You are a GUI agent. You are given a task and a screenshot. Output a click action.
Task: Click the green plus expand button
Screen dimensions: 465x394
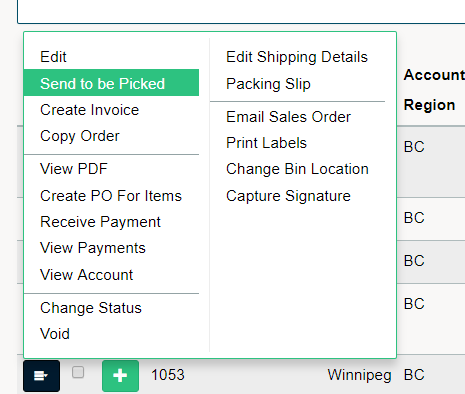[x=120, y=376]
